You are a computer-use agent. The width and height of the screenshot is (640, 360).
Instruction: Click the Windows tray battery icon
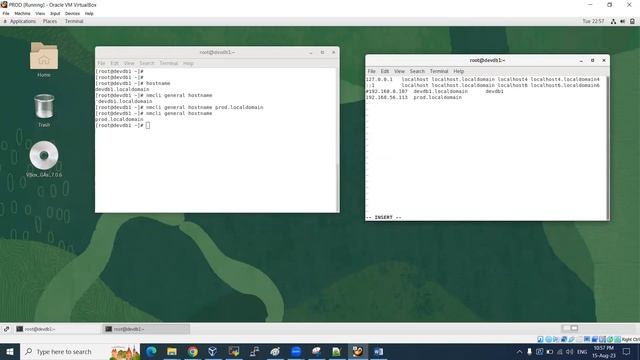pos(549,351)
